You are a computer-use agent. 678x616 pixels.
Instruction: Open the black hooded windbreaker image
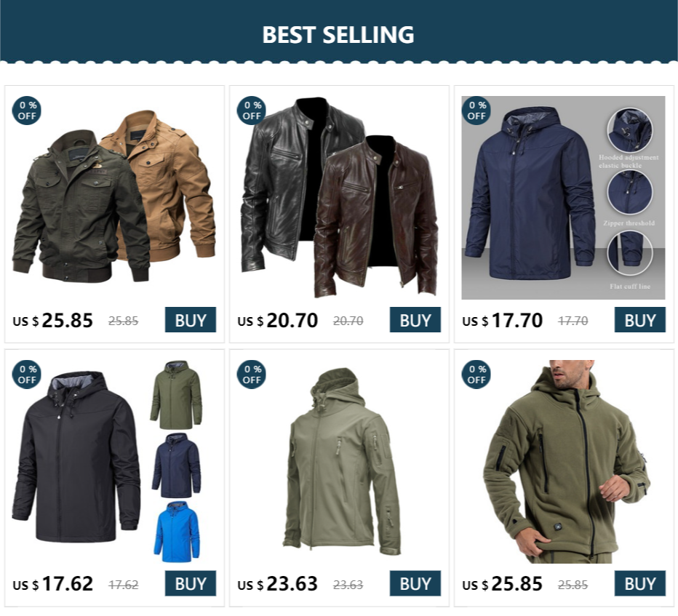tap(76, 457)
